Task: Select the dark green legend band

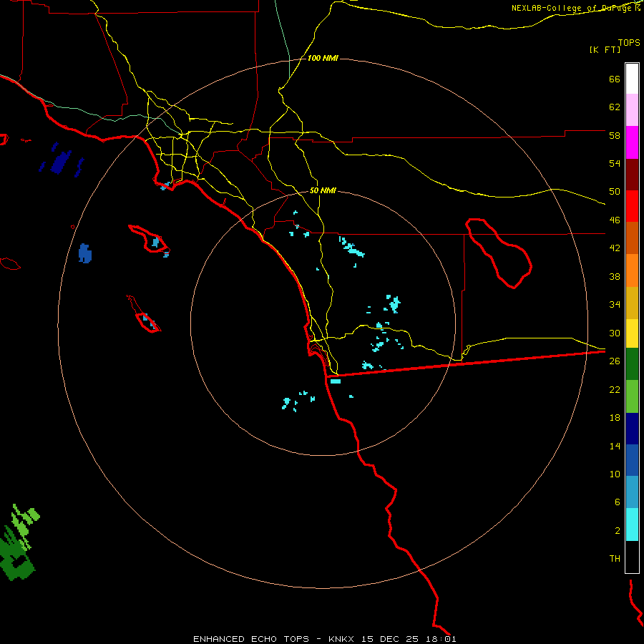Action: (x=632, y=364)
